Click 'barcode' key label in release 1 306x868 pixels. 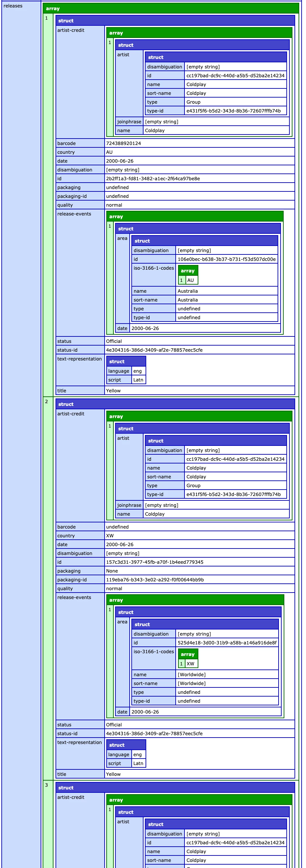click(x=67, y=143)
